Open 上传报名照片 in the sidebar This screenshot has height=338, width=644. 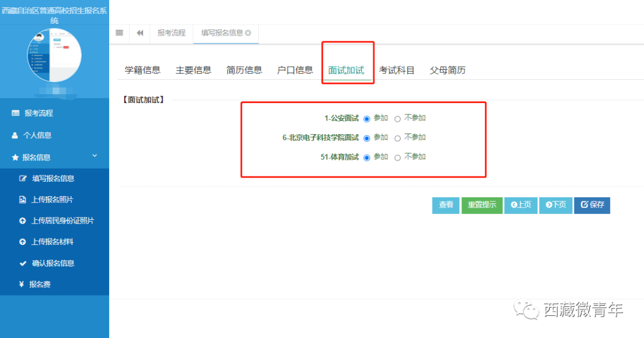click(x=52, y=200)
